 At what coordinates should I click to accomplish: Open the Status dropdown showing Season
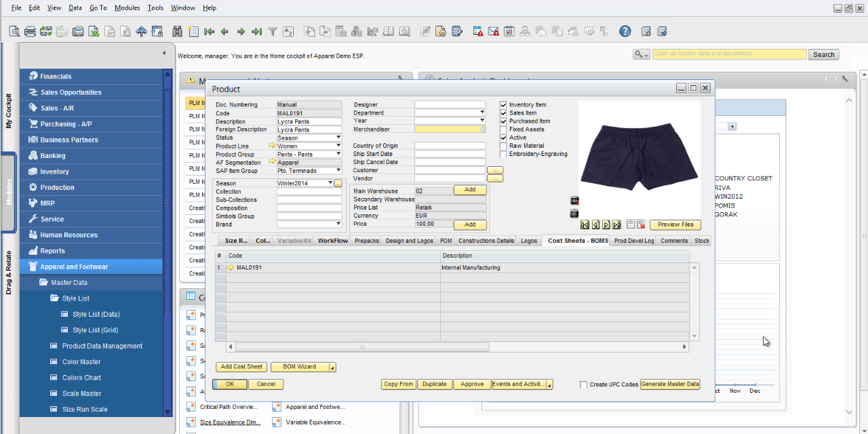pos(338,138)
